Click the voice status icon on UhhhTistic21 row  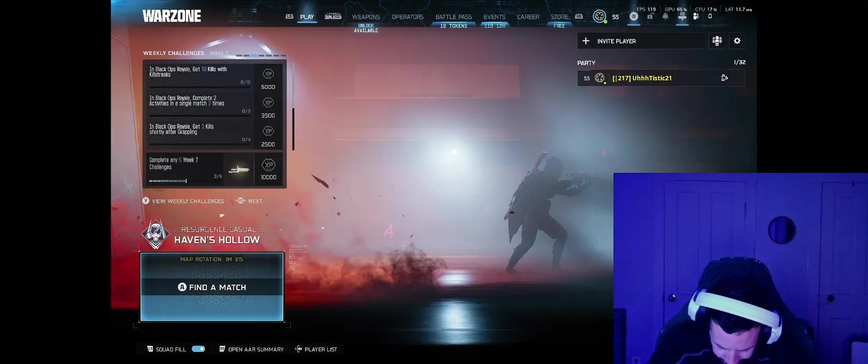coord(724,78)
